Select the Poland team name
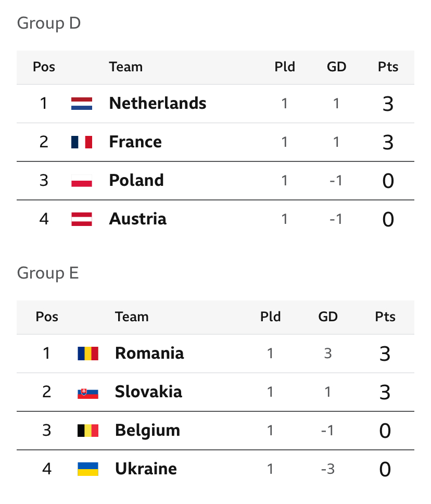This screenshot has width=431, height=504. click(x=136, y=180)
